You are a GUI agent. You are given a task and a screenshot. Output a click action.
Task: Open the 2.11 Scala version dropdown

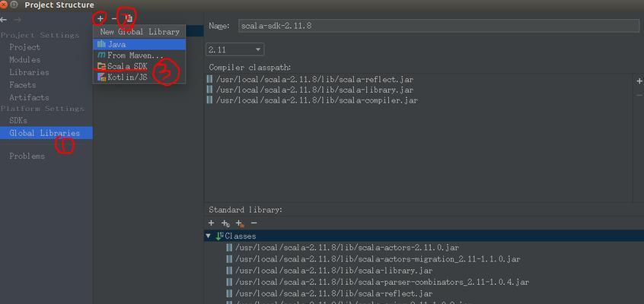pos(234,49)
